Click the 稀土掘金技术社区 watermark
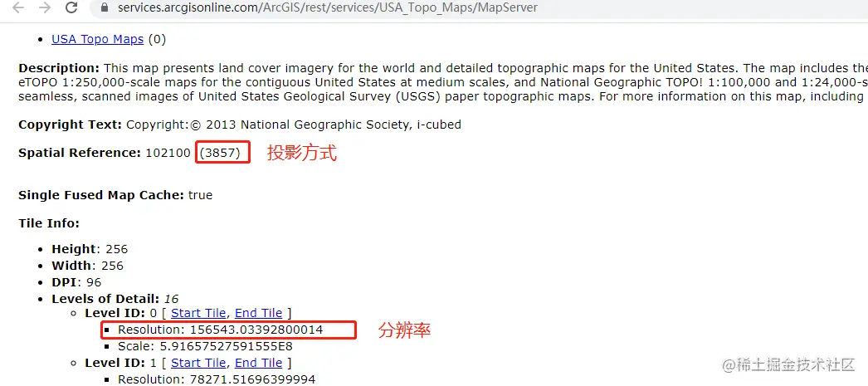Viewport: 868px width, 386px height. pyautogui.click(x=790, y=364)
